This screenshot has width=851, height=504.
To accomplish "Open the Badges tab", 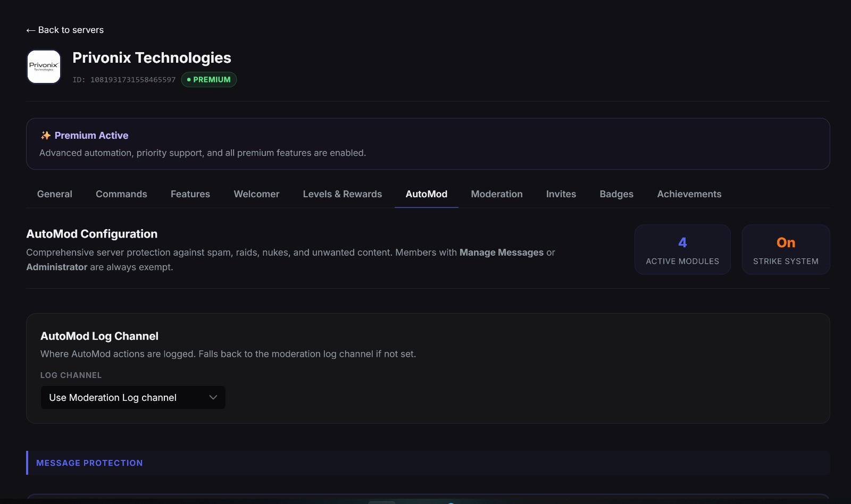I will [x=616, y=194].
